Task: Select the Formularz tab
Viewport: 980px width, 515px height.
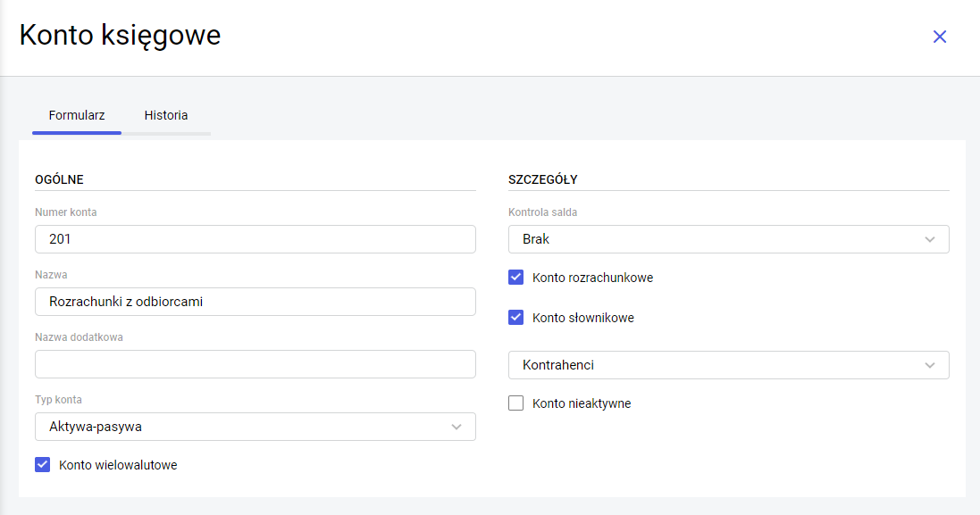Action: click(x=77, y=115)
